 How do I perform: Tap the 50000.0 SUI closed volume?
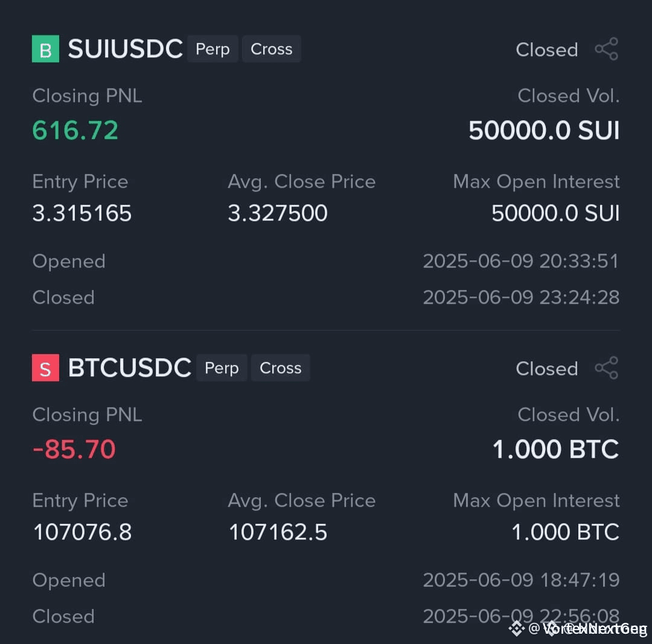tap(544, 130)
